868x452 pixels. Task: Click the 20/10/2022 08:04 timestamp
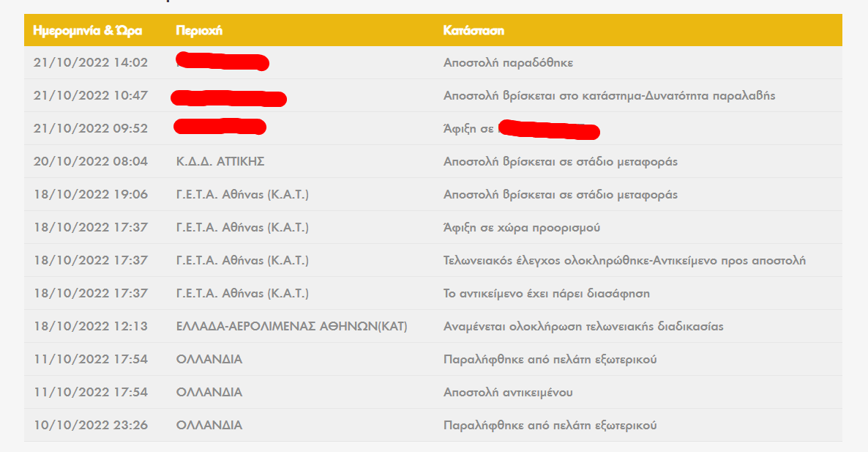click(x=91, y=162)
